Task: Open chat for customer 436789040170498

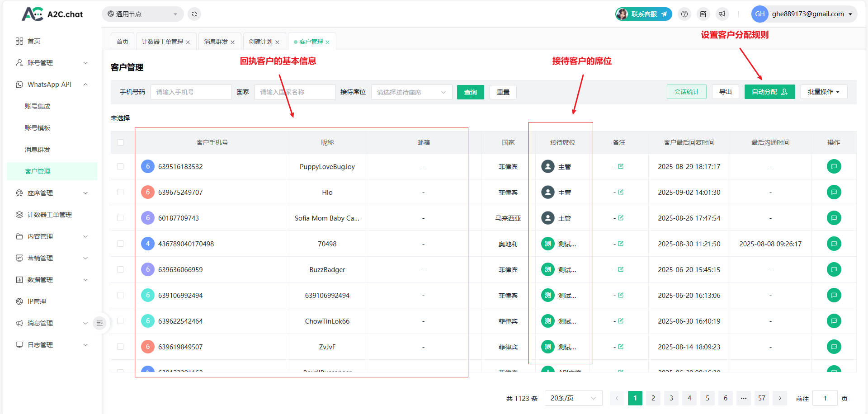Action: (834, 244)
